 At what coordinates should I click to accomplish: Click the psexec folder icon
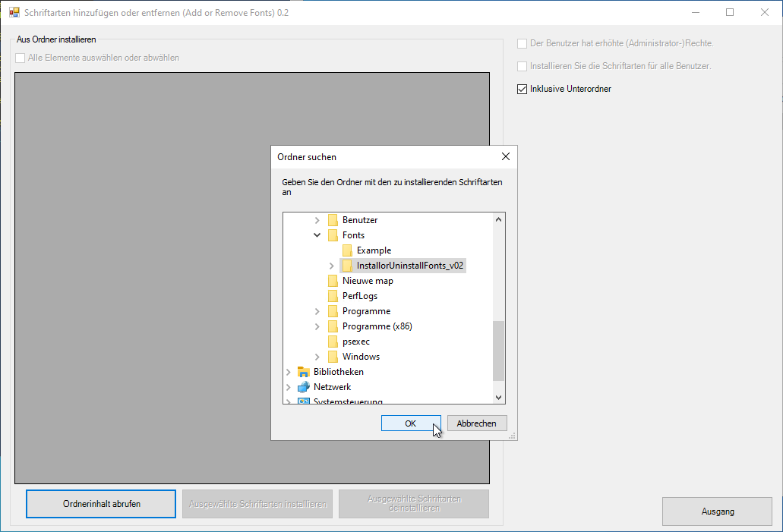(333, 342)
